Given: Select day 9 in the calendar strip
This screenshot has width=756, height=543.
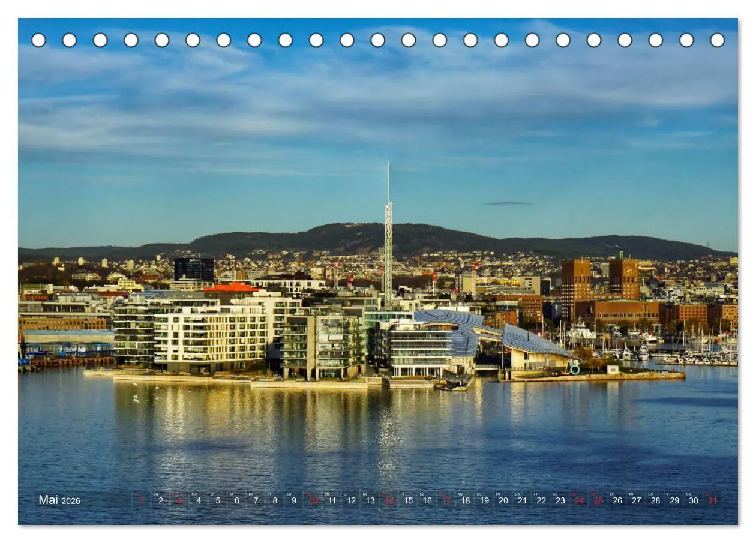Looking at the screenshot, I should click(x=294, y=500).
